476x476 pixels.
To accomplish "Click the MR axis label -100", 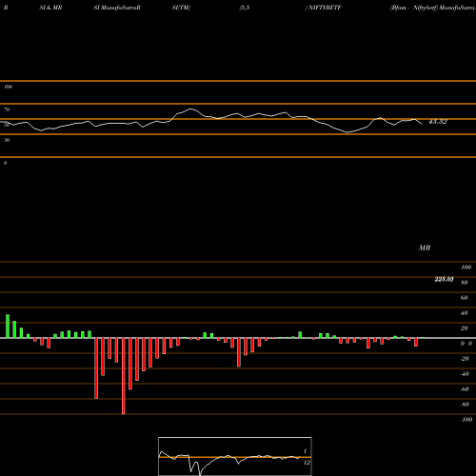I will point(466,420).
